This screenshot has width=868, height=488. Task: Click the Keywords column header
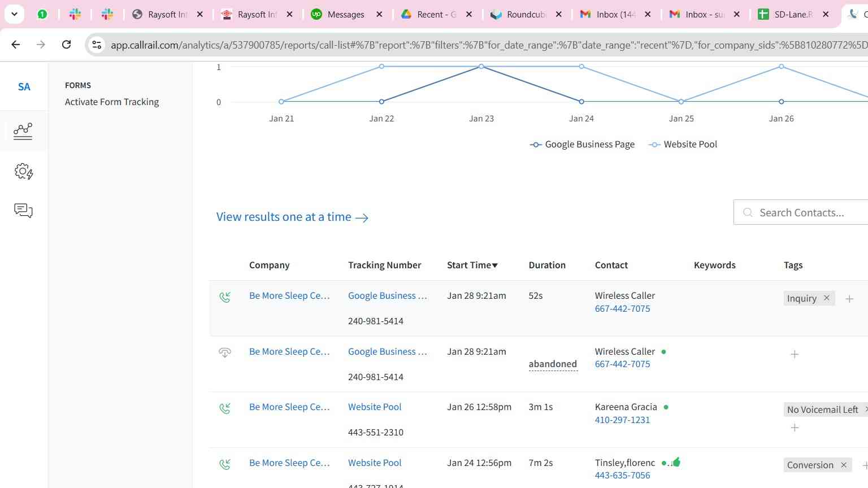[715, 265]
